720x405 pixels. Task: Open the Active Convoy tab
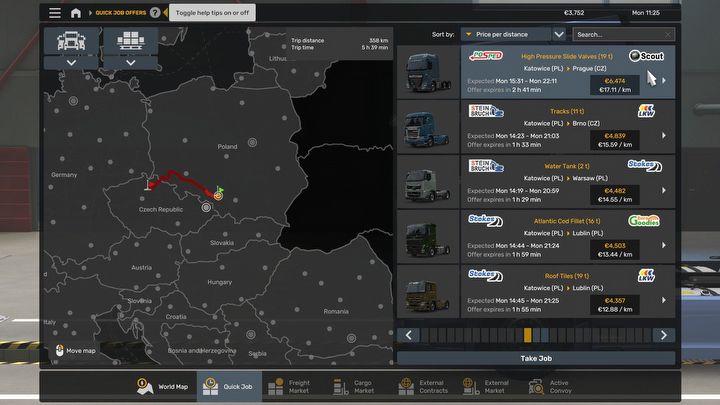click(x=551, y=387)
